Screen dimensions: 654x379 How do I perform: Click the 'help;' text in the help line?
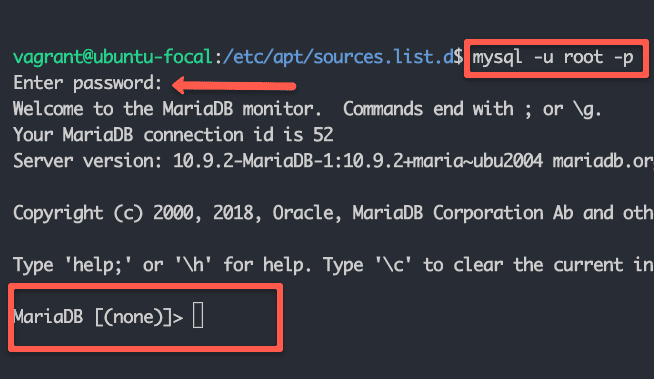(x=98, y=265)
